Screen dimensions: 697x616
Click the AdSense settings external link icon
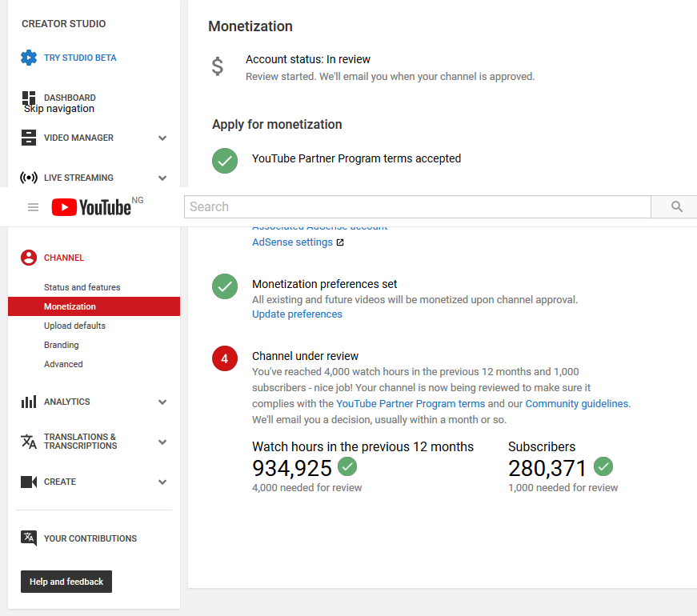click(x=340, y=242)
